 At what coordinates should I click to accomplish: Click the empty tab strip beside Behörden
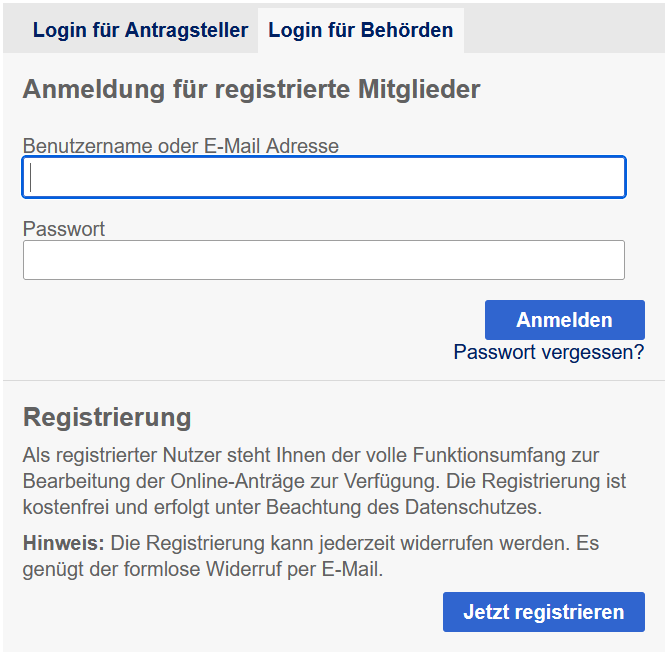(x=565, y=30)
